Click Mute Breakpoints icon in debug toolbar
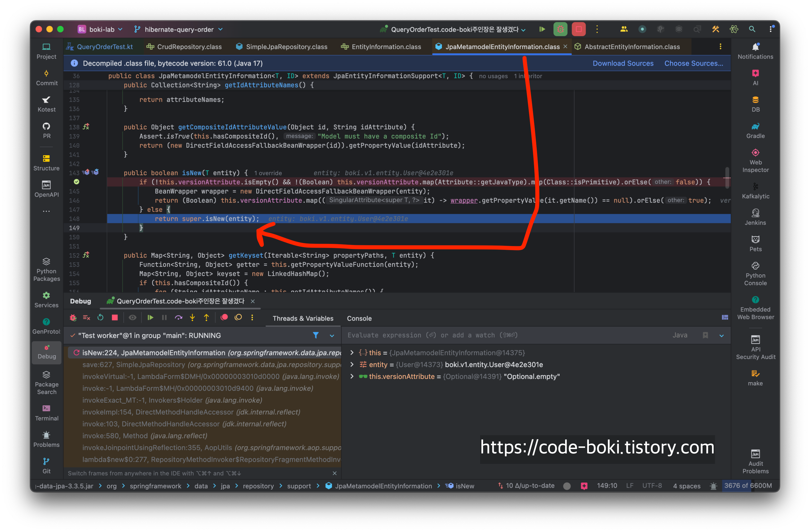 tap(238, 318)
